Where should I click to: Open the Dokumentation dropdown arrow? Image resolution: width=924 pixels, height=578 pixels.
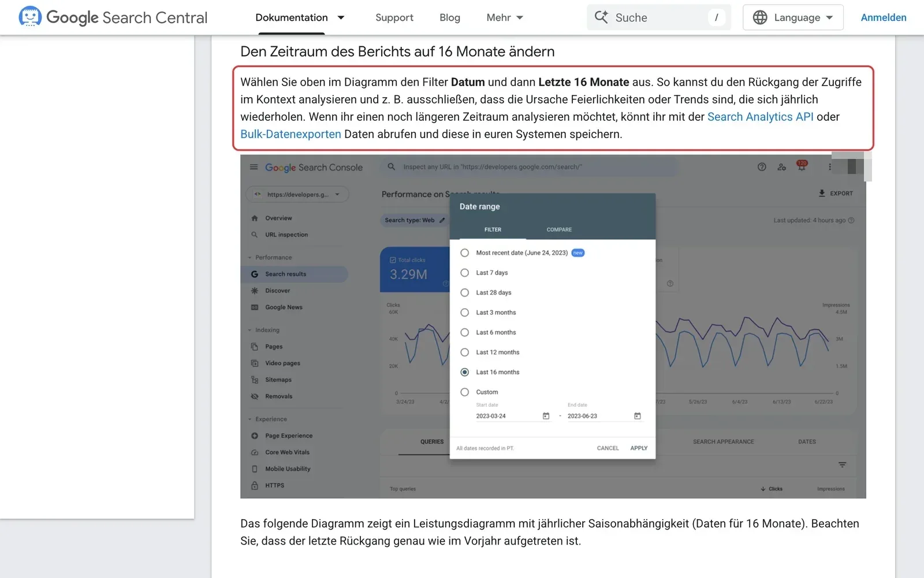(x=341, y=18)
